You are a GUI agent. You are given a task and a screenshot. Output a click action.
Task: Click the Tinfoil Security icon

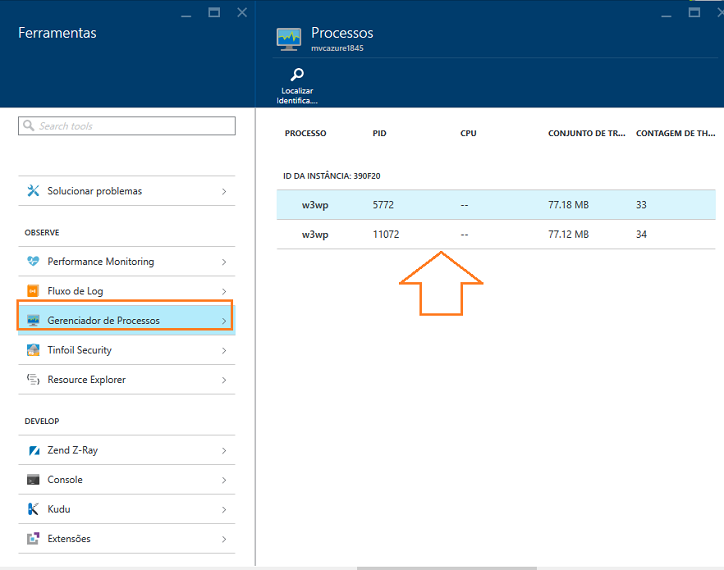point(33,350)
